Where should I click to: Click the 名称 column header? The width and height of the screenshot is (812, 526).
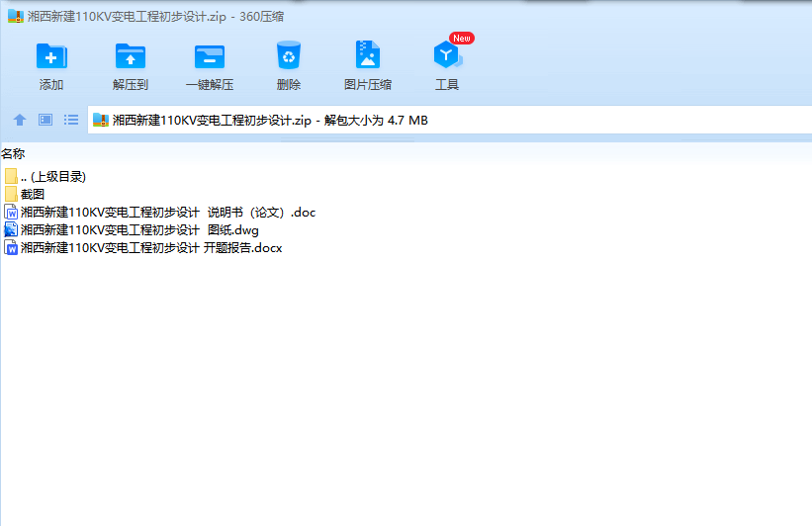coord(13,154)
